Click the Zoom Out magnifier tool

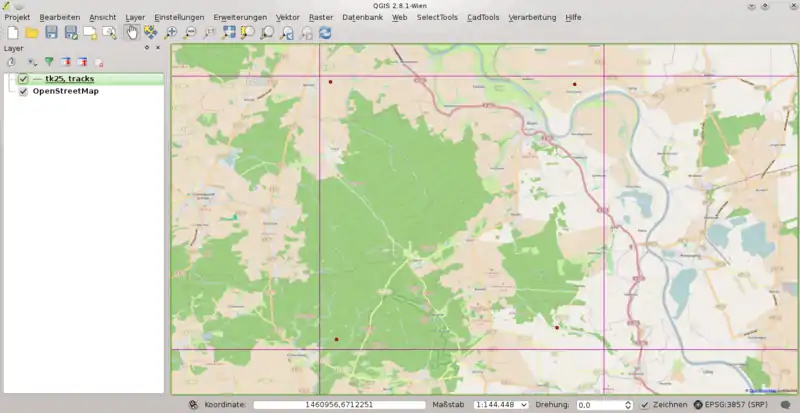(x=190, y=33)
